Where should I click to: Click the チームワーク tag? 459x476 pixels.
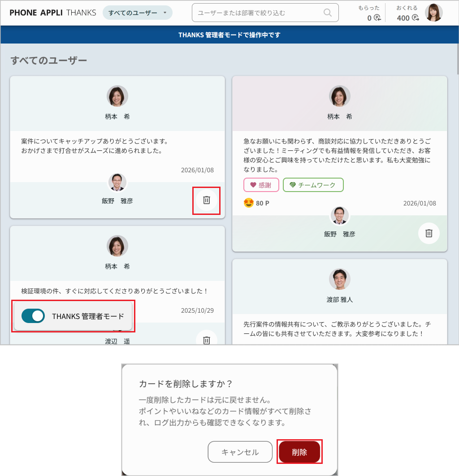pos(313,185)
